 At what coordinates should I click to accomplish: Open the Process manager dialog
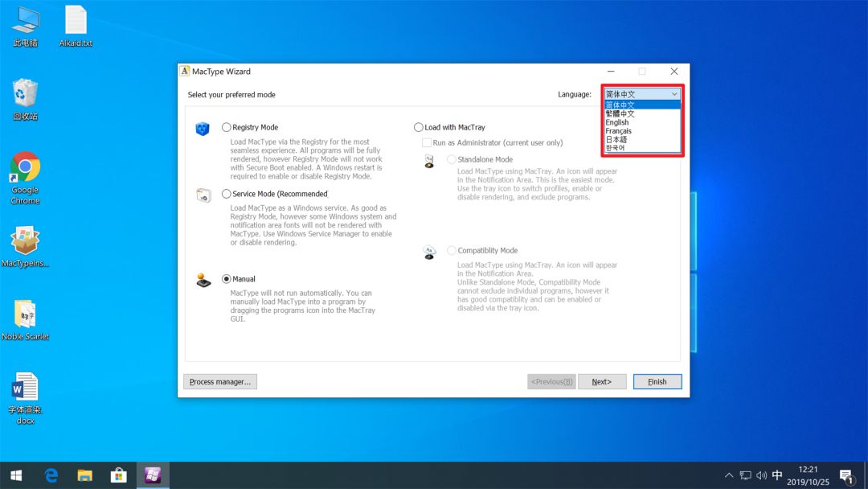220,381
